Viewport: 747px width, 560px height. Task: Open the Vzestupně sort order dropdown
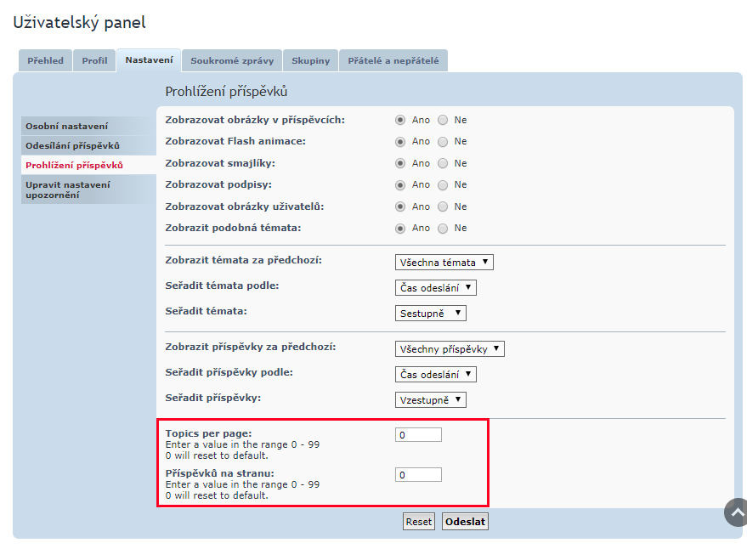coord(430,400)
